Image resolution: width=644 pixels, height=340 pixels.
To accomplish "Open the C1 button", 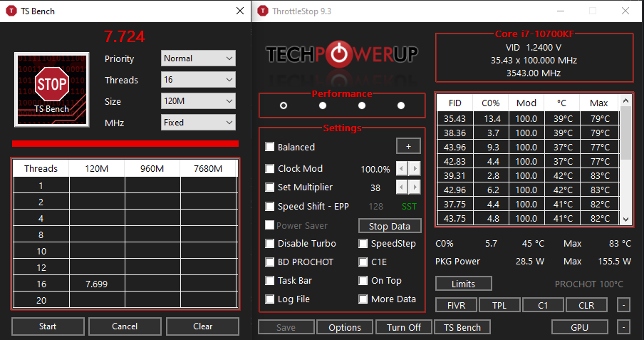I will (543, 306).
